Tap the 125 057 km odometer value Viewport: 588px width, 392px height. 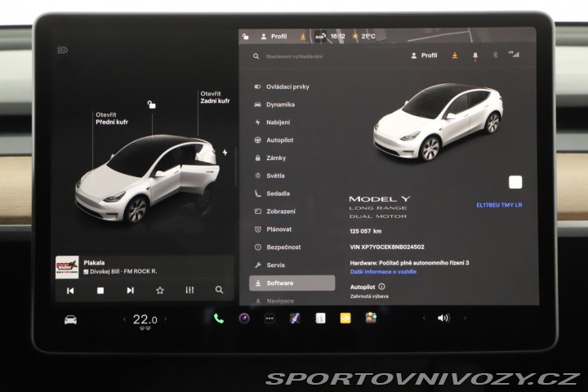(x=366, y=231)
